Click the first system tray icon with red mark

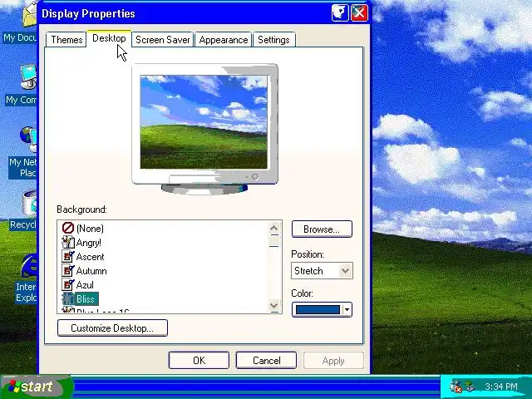point(456,387)
